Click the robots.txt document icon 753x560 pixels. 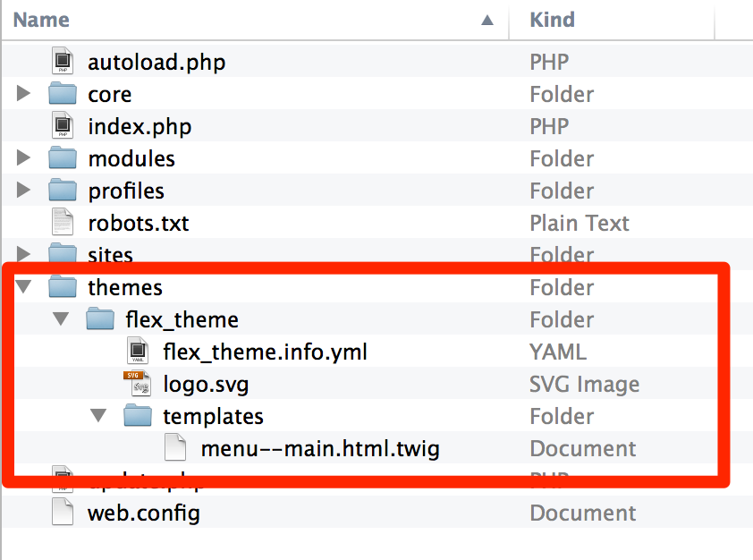tap(63, 222)
